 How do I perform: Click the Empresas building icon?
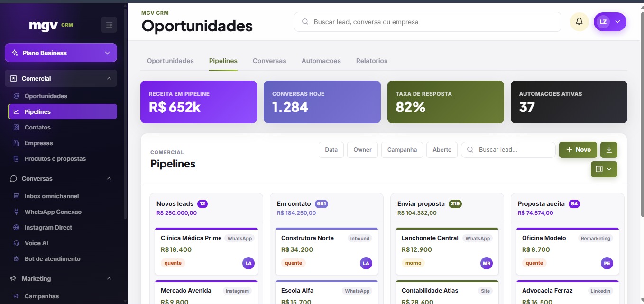(17, 143)
